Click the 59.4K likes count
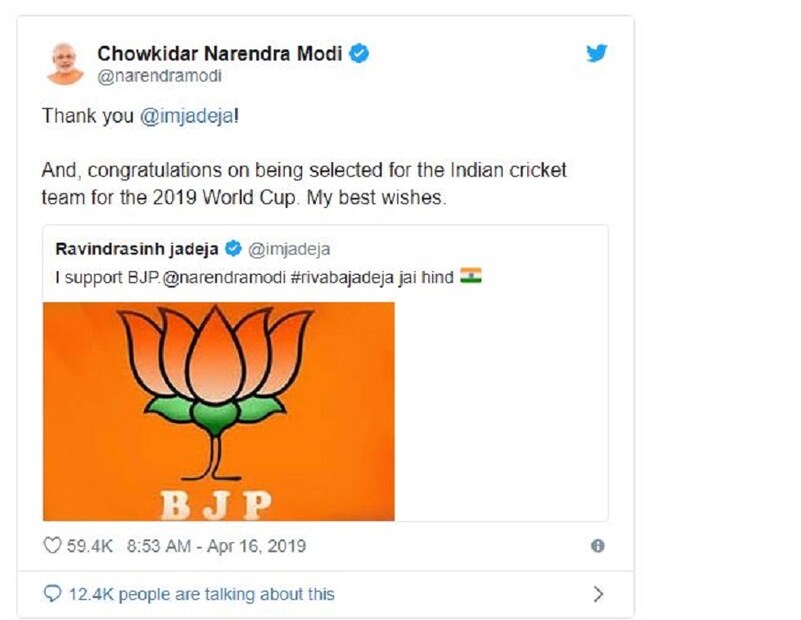801x620 pixels. tap(88, 546)
